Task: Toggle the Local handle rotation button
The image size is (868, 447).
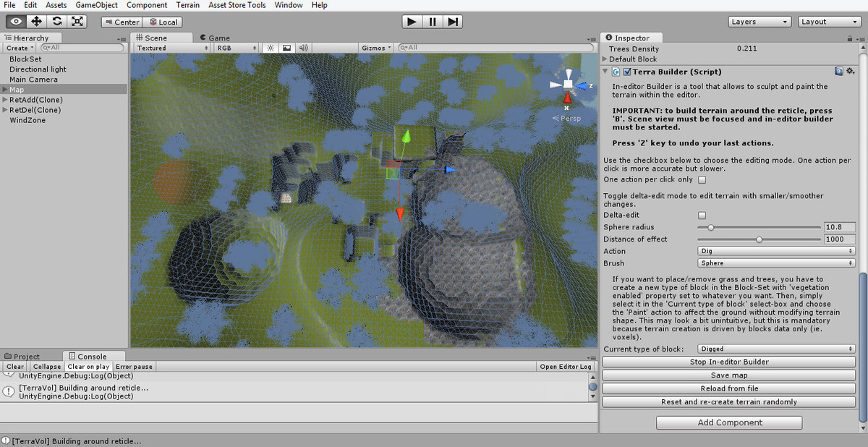Action: [162, 22]
